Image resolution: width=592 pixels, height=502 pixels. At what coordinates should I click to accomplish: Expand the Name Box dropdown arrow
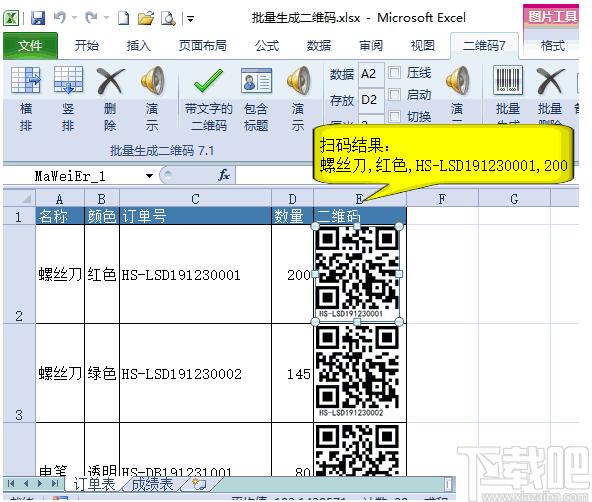(150, 176)
